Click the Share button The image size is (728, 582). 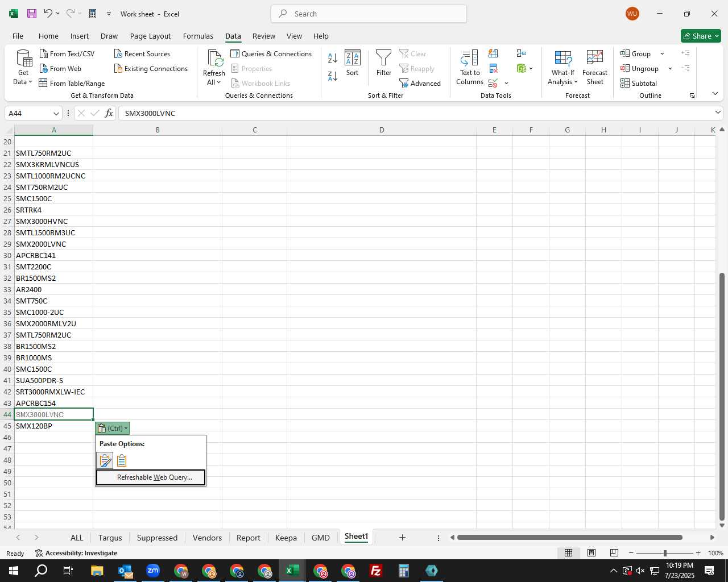coord(701,36)
